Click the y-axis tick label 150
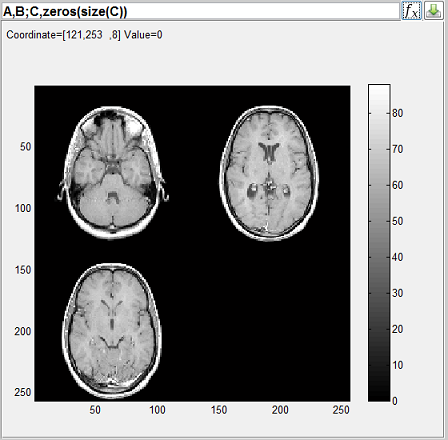The height and width of the screenshot is (440, 448). (23, 270)
